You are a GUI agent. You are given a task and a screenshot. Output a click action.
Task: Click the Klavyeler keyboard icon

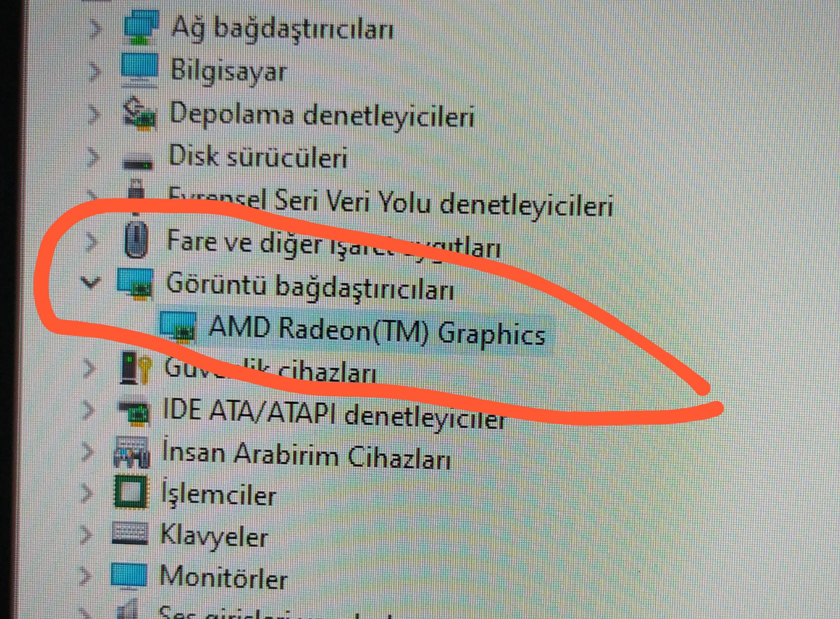130,533
